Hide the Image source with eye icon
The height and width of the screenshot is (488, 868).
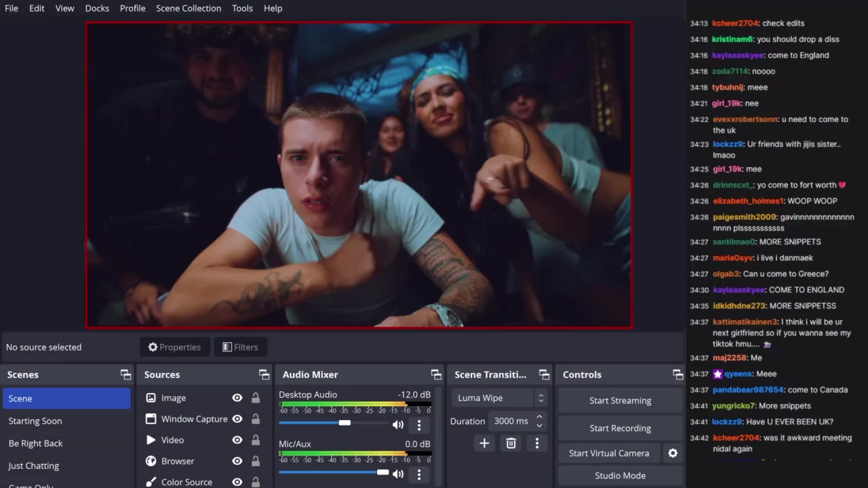pyautogui.click(x=237, y=399)
